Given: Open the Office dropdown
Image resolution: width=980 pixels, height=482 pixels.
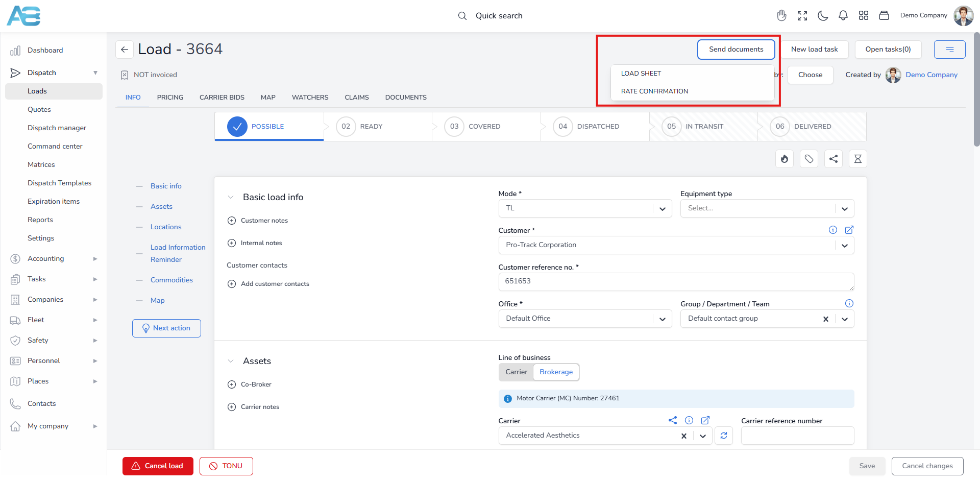Looking at the screenshot, I should tap(585, 319).
